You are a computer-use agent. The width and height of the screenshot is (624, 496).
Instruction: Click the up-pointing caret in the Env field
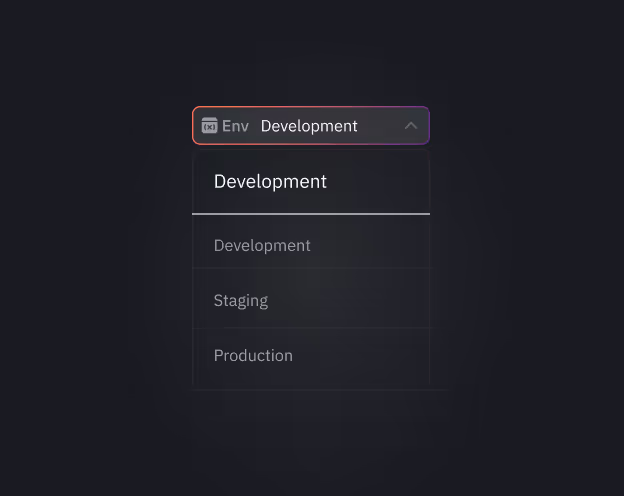click(x=411, y=126)
